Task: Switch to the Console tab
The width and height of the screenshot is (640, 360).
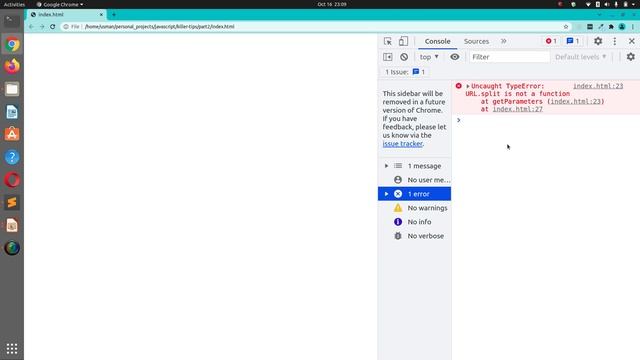Action: pyautogui.click(x=437, y=41)
